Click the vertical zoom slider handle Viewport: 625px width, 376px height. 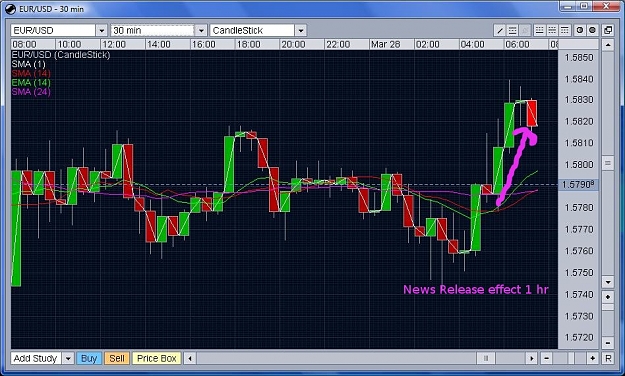608,307
